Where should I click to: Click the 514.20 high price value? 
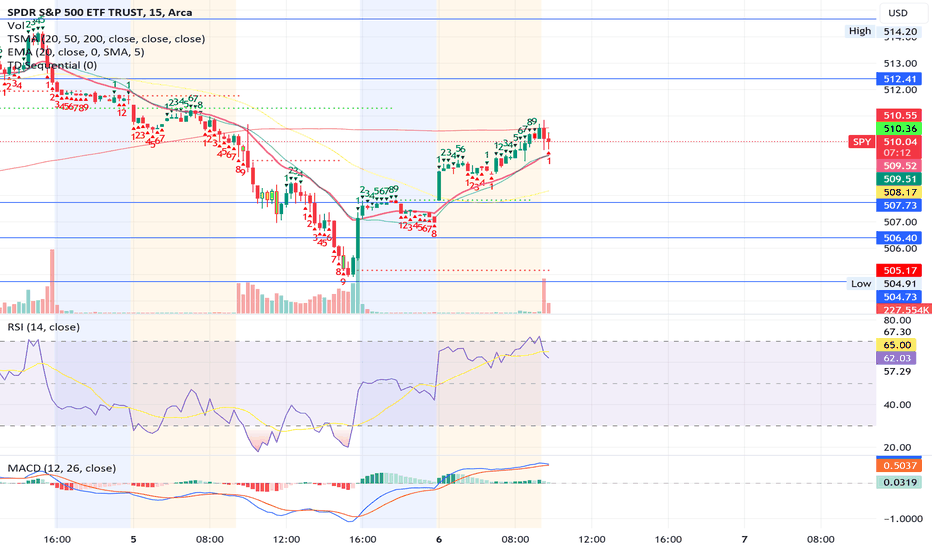(899, 32)
